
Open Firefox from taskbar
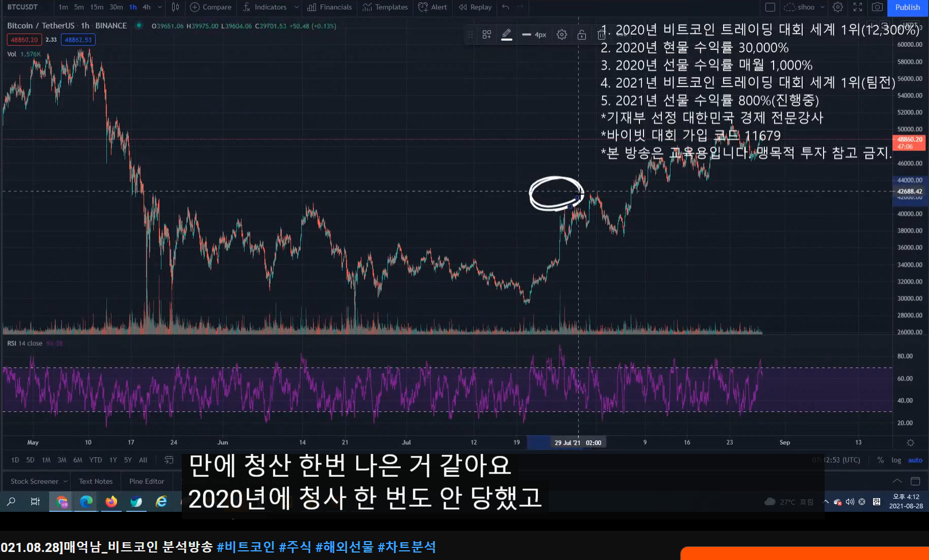pos(111,502)
